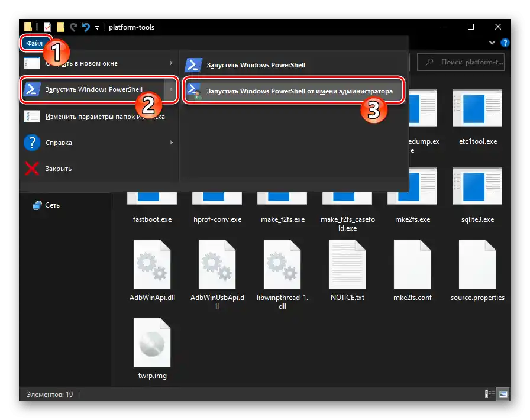Expand the Справка submenu arrow

(171, 143)
